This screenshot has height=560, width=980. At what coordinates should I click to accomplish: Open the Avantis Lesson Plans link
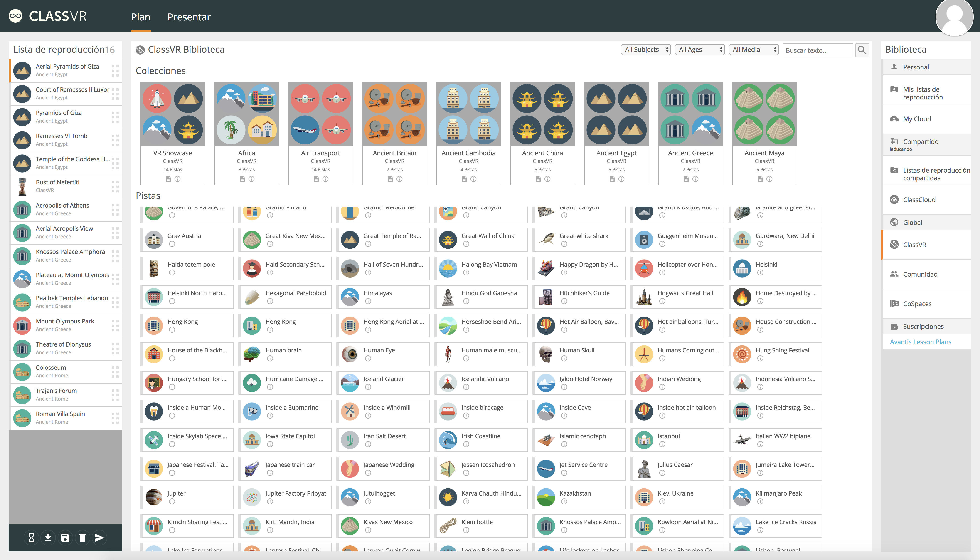point(921,342)
